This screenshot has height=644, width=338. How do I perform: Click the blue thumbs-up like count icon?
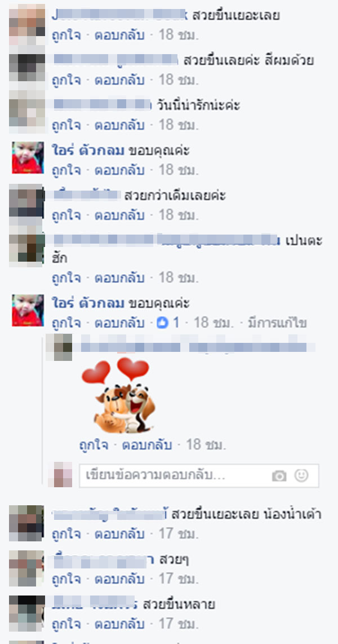163,323
